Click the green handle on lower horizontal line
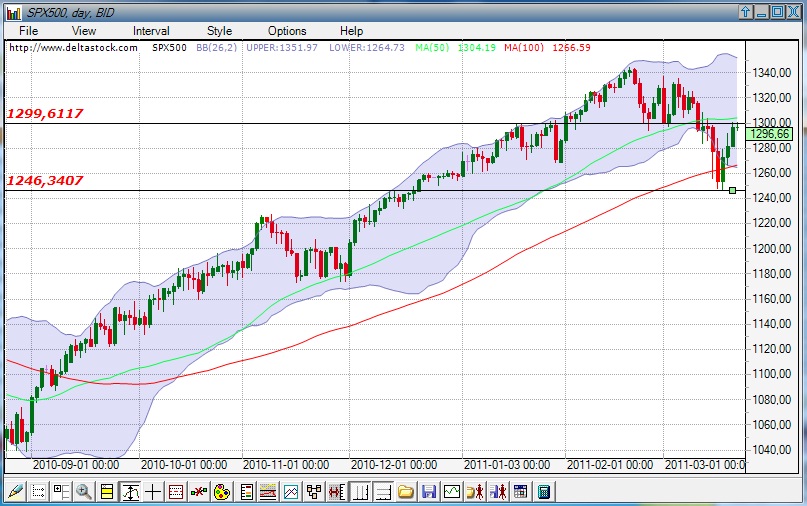Image resolution: width=807 pixels, height=506 pixels. coord(733,190)
